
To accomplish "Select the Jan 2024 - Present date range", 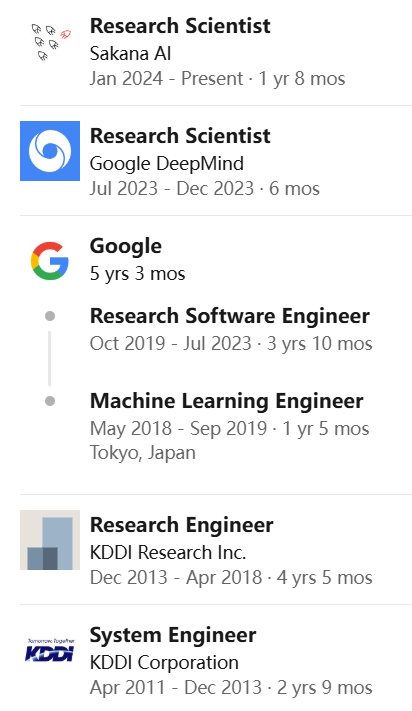I will (166, 78).
